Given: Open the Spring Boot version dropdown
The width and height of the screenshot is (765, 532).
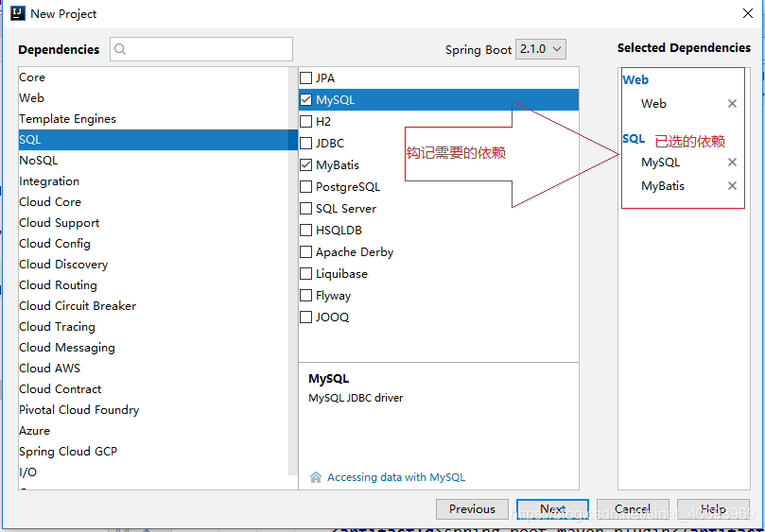Looking at the screenshot, I should 541,49.
